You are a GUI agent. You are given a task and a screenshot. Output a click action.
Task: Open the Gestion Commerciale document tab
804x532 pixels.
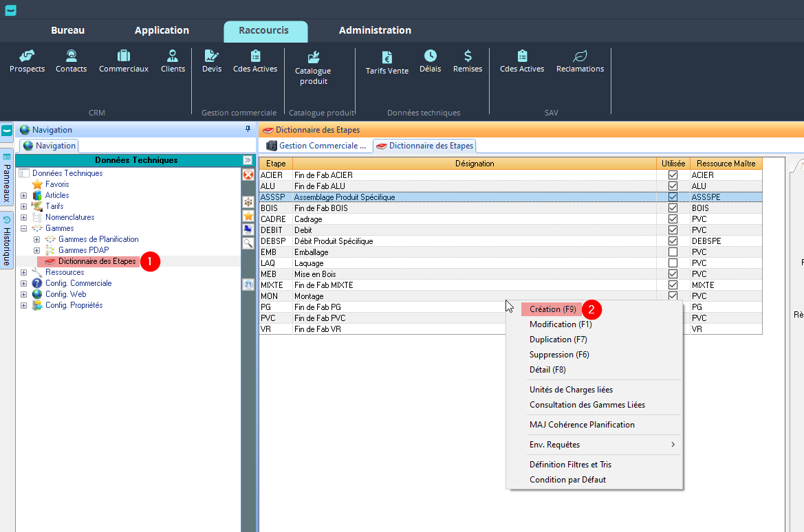pyautogui.click(x=316, y=146)
